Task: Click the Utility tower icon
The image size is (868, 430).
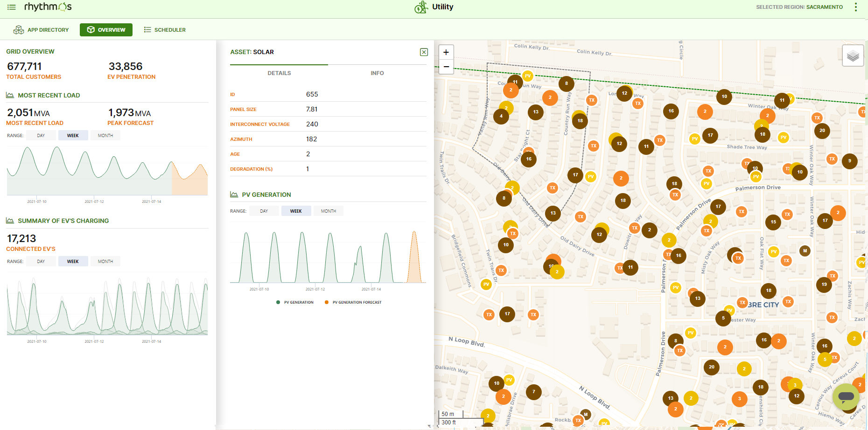Action: 421,7
